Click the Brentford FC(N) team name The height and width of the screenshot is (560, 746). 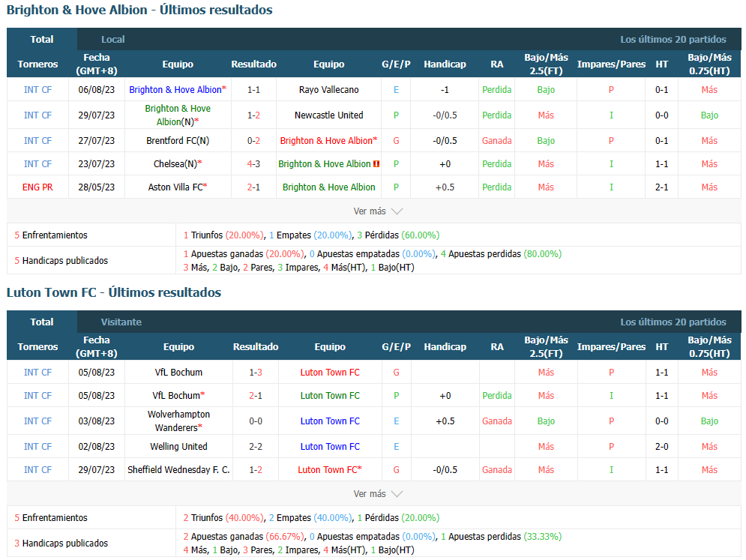pyautogui.click(x=178, y=141)
